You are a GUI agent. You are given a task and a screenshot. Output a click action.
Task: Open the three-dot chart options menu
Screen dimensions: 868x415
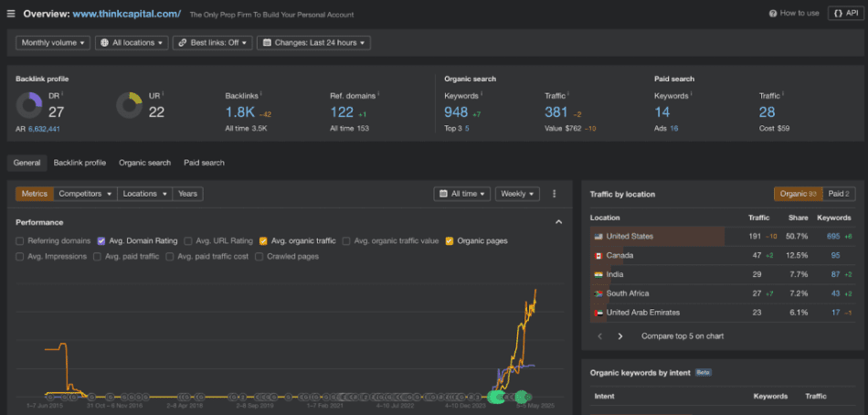tap(554, 194)
